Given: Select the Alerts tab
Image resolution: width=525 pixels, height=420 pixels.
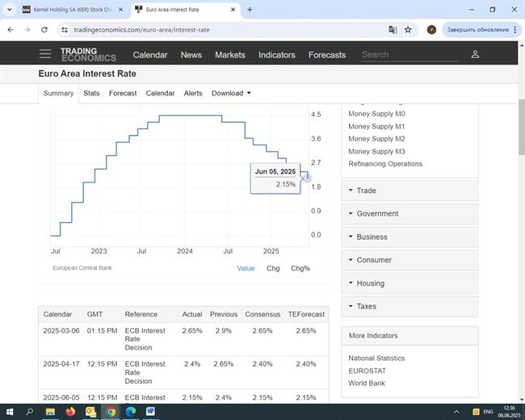Looking at the screenshot, I should [193, 93].
